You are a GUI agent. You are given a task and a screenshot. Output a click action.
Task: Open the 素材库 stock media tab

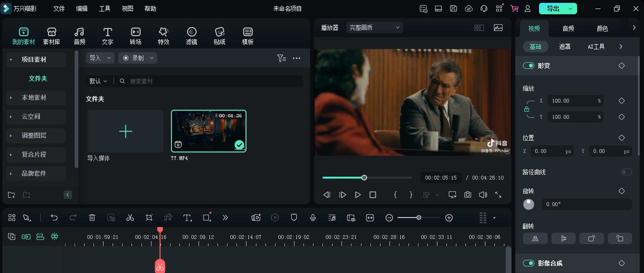click(51, 36)
